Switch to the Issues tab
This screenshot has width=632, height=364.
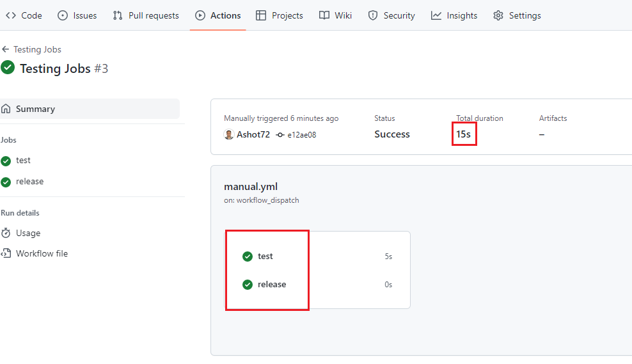point(77,15)
